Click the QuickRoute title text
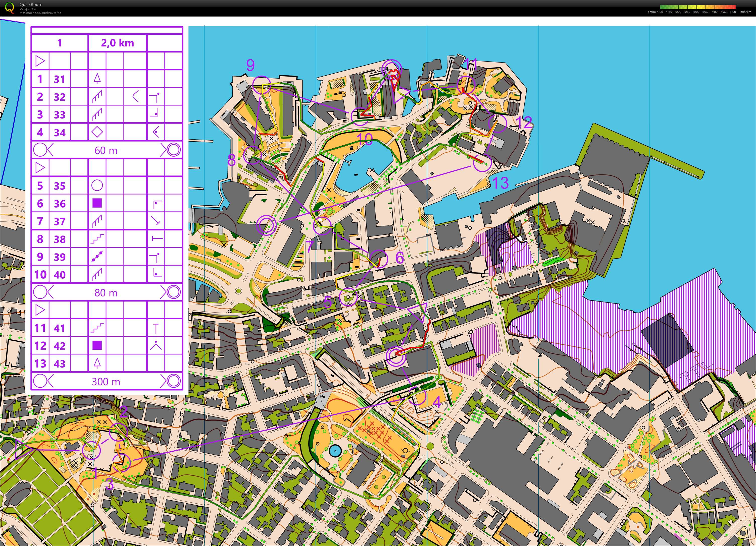 click(x=31, y=4)
